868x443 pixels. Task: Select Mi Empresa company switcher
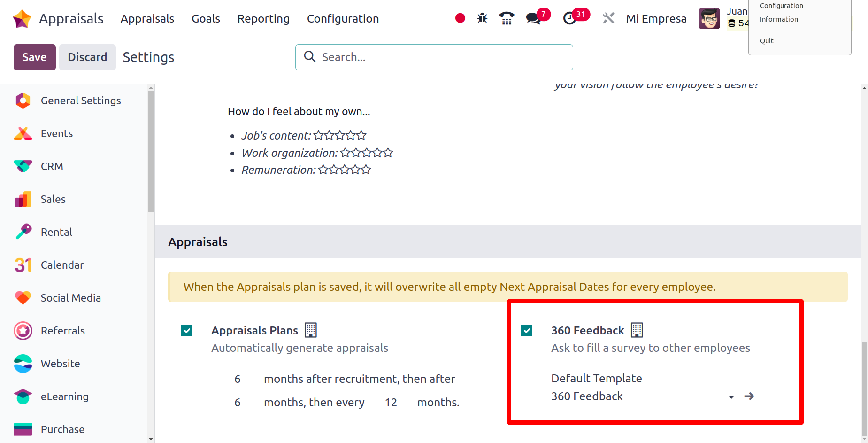pyautogui.click(x=656, y=19)
